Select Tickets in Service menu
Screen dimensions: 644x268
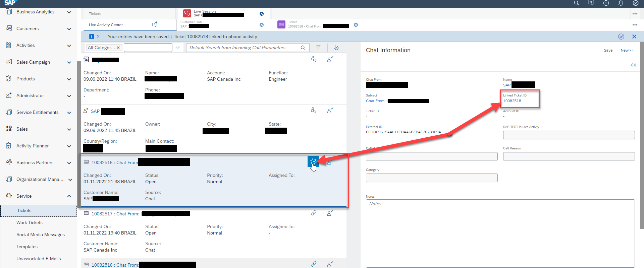(39, 210)
